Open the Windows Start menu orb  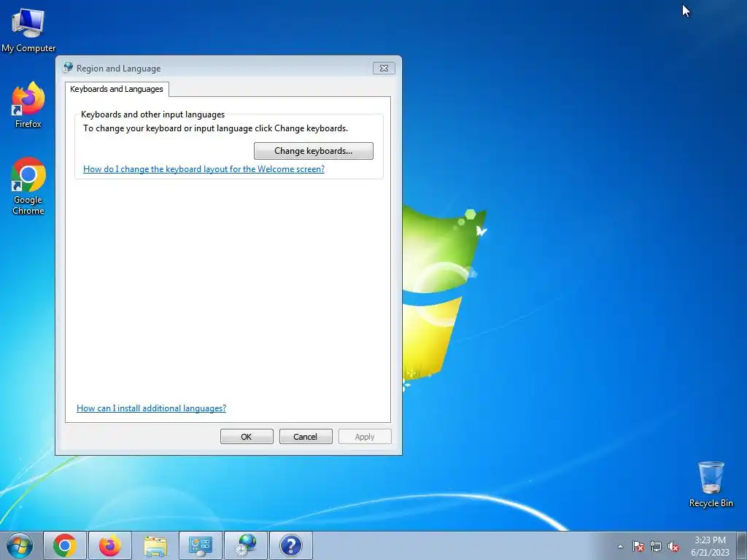point(20,545)
